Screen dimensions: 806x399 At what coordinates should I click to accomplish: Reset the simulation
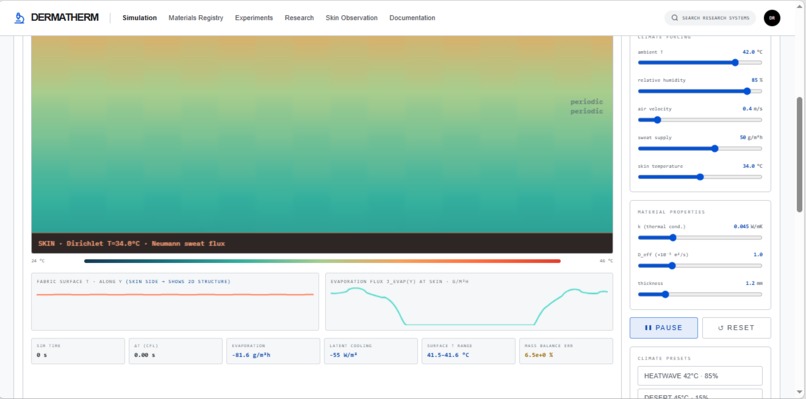[x=737, y=328]
